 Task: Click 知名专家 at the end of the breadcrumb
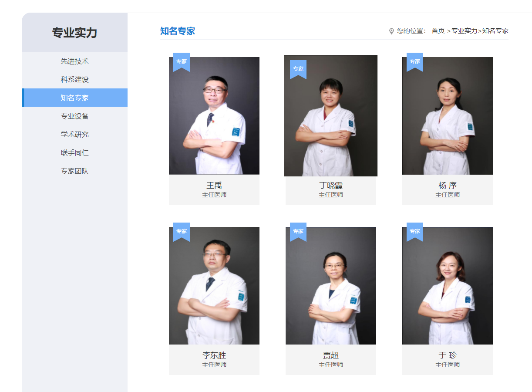pos(495,31)
